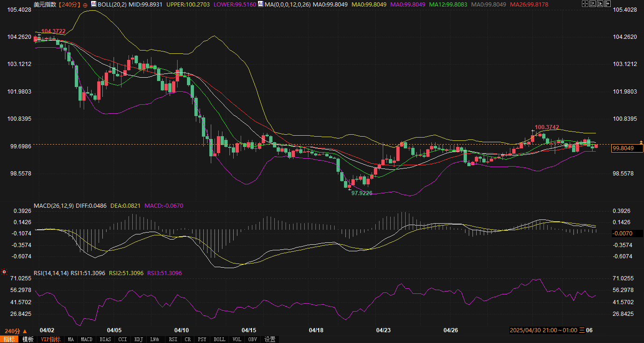Image resolution: width=644 pixels, height=343 pixels.
Task: Choose the PSY indicator tab
Action: (x=202, y=339)
